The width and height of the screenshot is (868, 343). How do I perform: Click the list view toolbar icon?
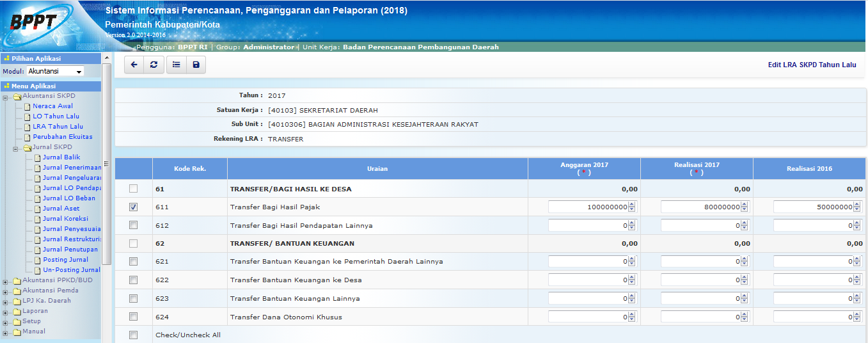click(x=176, y=65)
